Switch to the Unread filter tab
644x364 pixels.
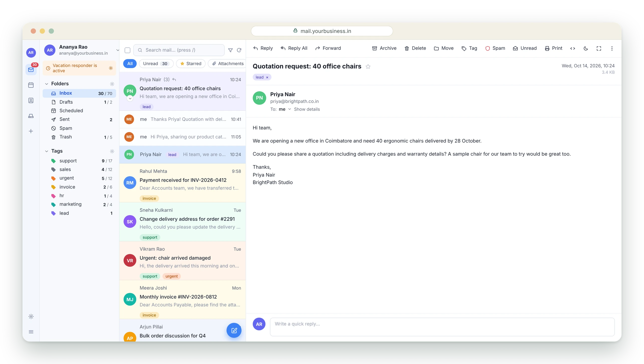(x=156, y=64)
